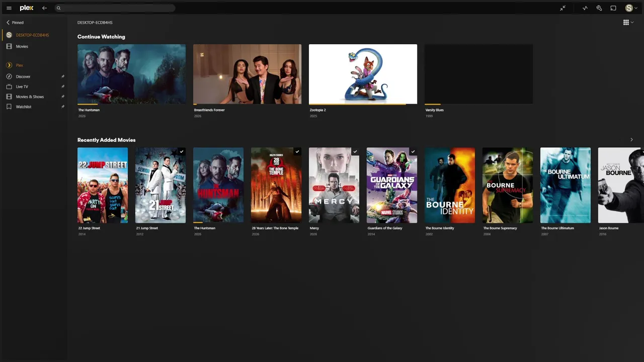This screenshot has width=644, height=362.
Task: Resume Breastfriends Forever thumbnail
Action: pos(247,74)
